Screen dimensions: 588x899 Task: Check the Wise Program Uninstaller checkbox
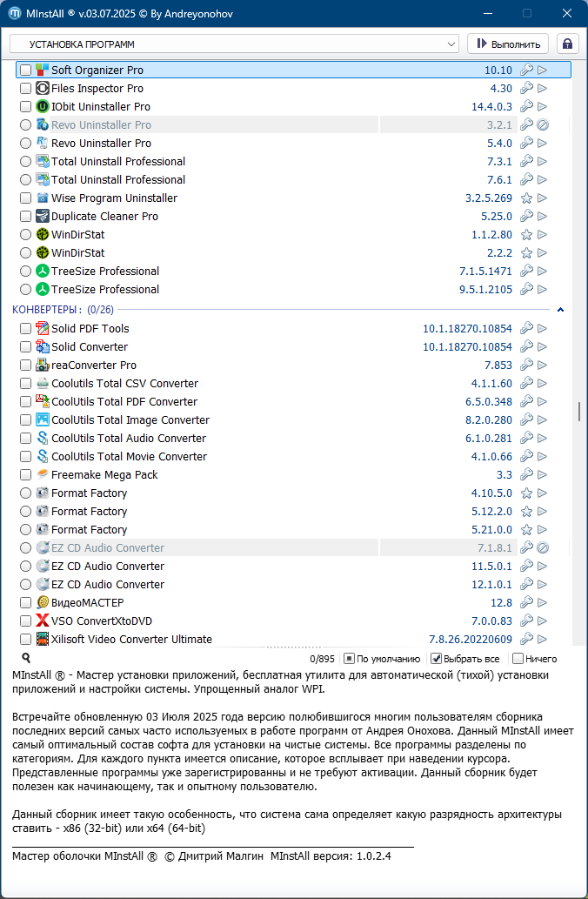pyautogui.click(x=25, y=198)
